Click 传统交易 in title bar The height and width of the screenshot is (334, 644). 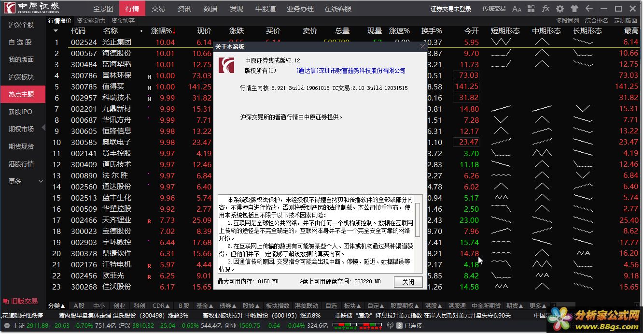click(x=494, y=9)
